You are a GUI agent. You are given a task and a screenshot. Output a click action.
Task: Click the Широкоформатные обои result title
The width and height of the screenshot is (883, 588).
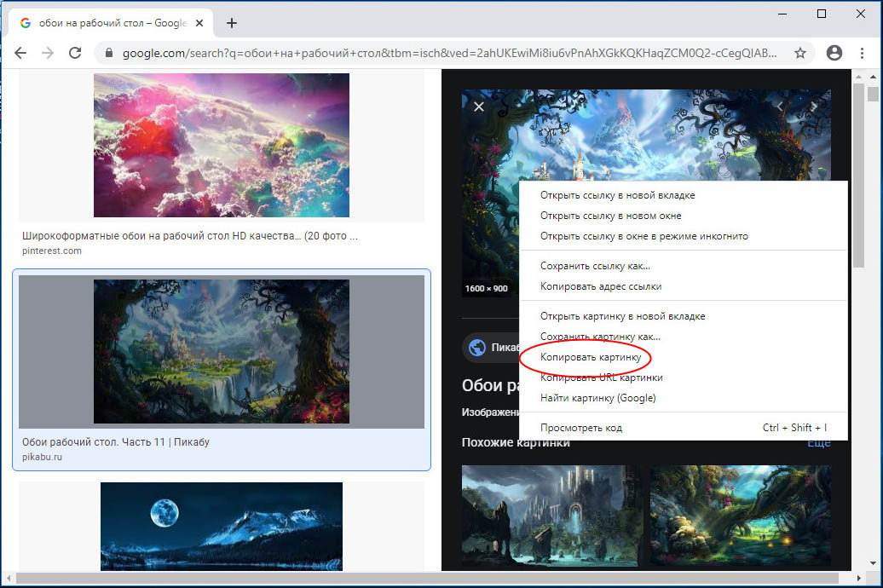coord(190,236)
